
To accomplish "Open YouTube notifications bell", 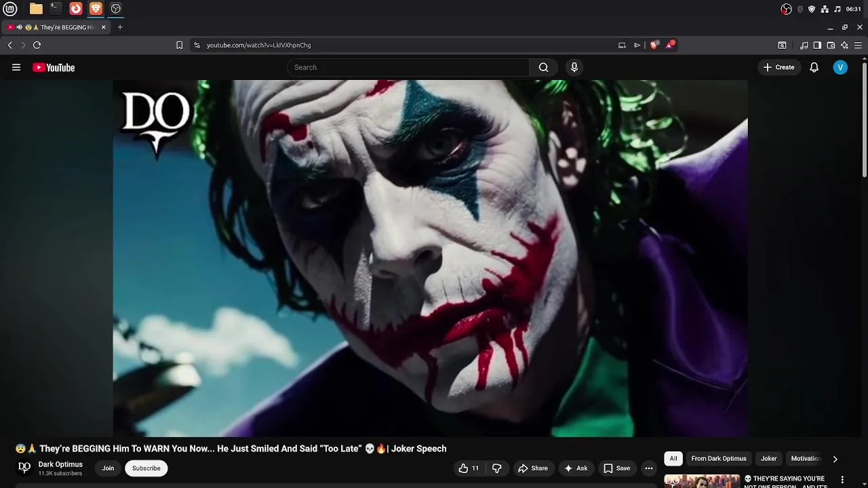I will tap(814, 67).
